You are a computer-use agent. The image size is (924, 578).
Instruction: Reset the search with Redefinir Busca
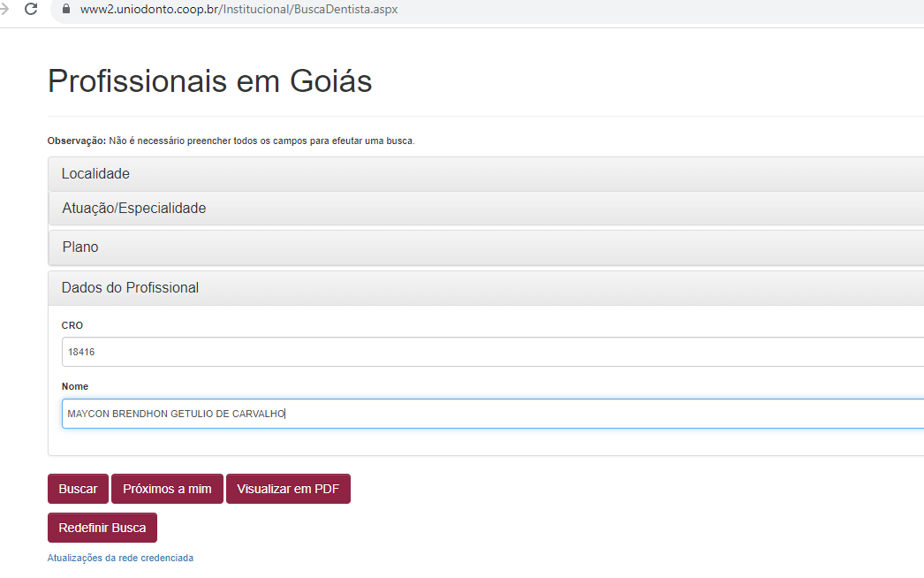[102, 528]
